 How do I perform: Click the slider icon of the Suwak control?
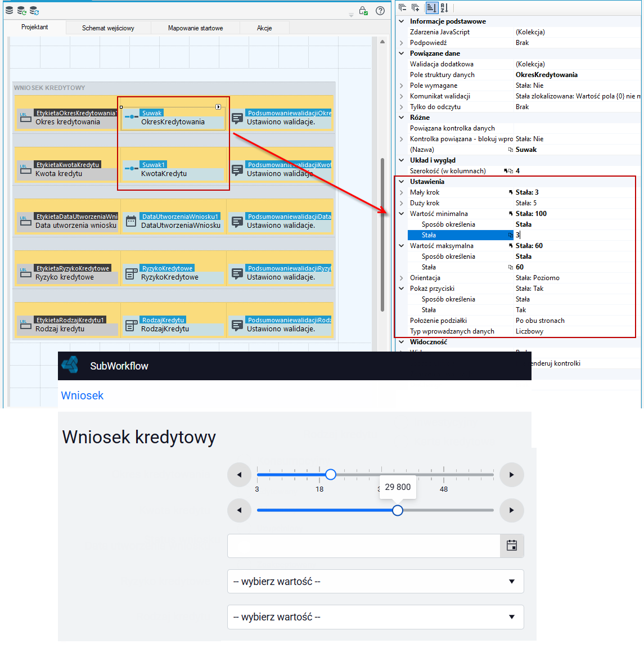(x=132, y=117)
